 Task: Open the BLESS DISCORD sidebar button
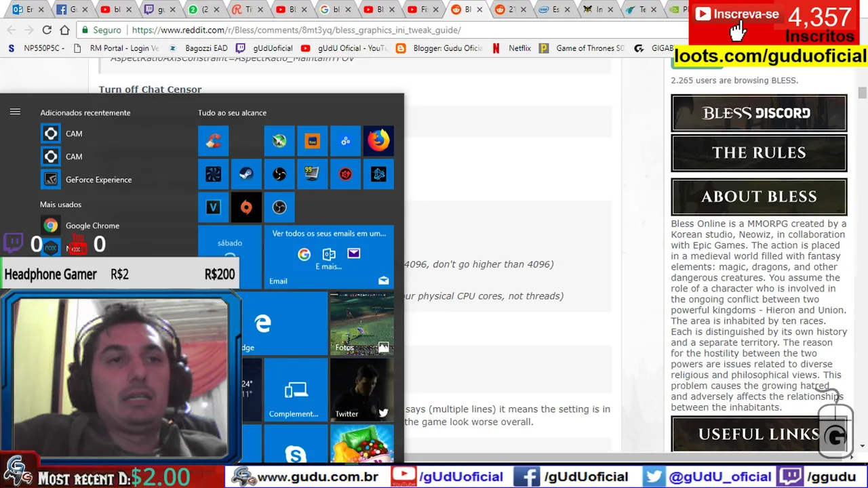coord(759,113)
